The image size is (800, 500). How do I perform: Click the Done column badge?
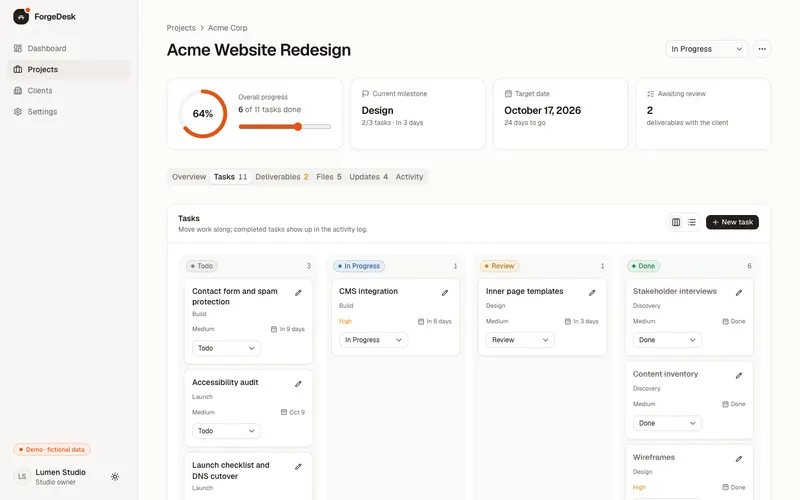(x=643, y=266)
